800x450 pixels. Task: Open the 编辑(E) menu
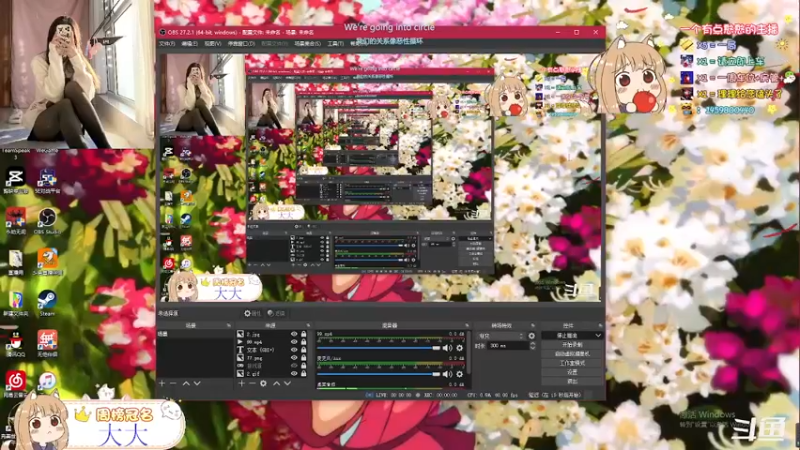[189, 44]
